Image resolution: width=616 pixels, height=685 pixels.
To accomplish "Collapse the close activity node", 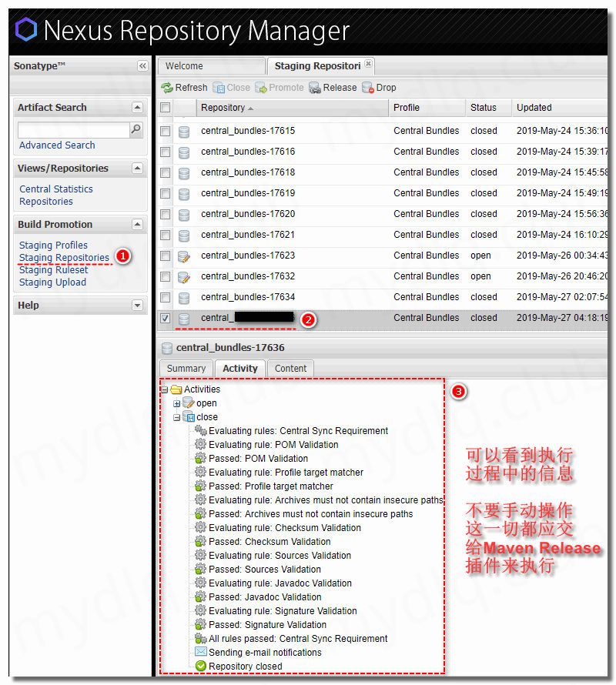I will coord(176,418).
